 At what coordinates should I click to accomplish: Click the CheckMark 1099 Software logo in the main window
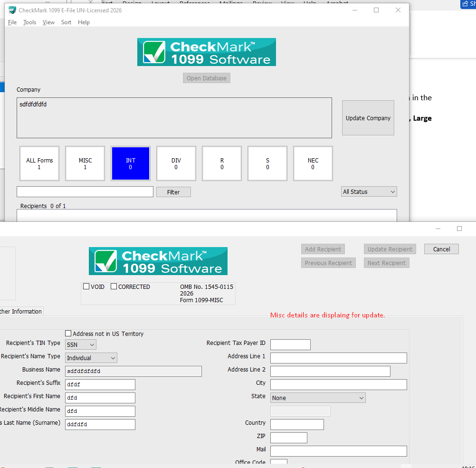pos(207,52)
